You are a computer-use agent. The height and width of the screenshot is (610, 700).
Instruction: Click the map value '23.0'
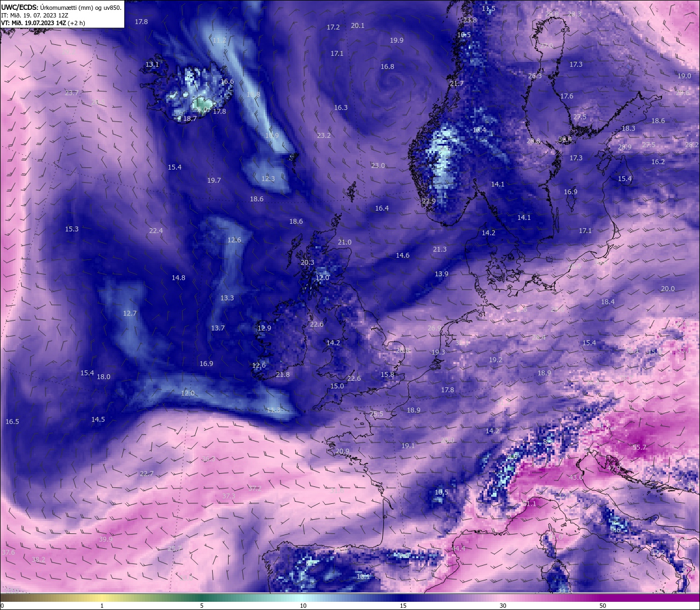point(378,165)
